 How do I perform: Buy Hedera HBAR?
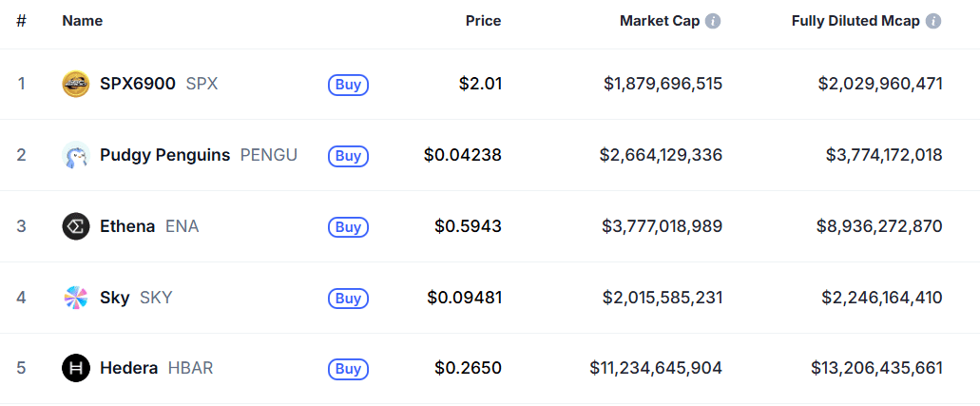point(348,369)
